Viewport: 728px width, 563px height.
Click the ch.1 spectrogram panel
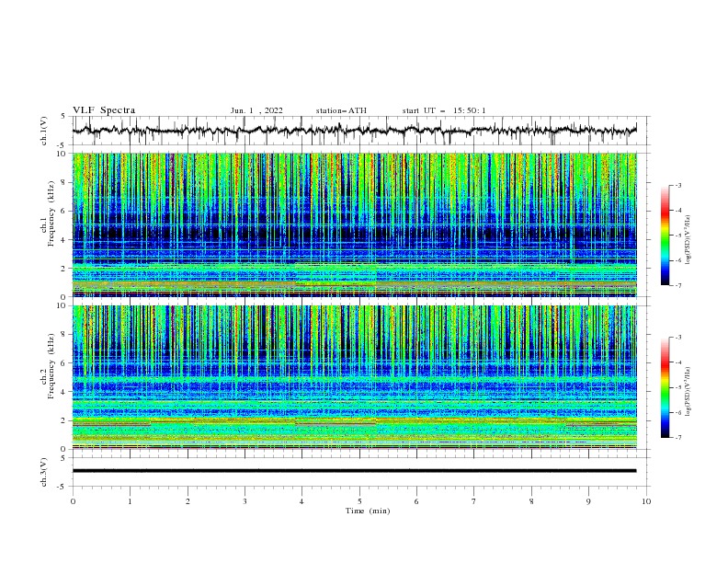click(x=354, y=224)
